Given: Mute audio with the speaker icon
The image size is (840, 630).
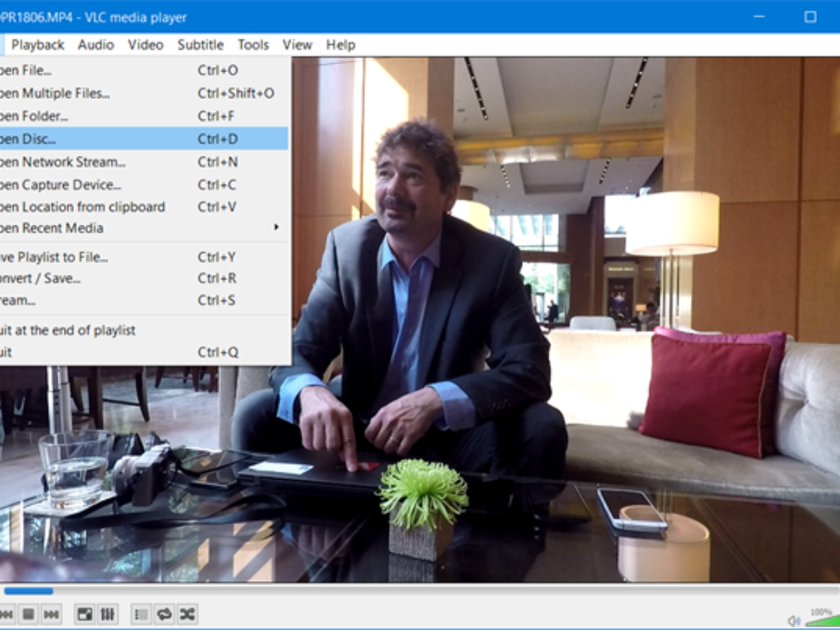Looking at the screenshot, I should point(793,620).
